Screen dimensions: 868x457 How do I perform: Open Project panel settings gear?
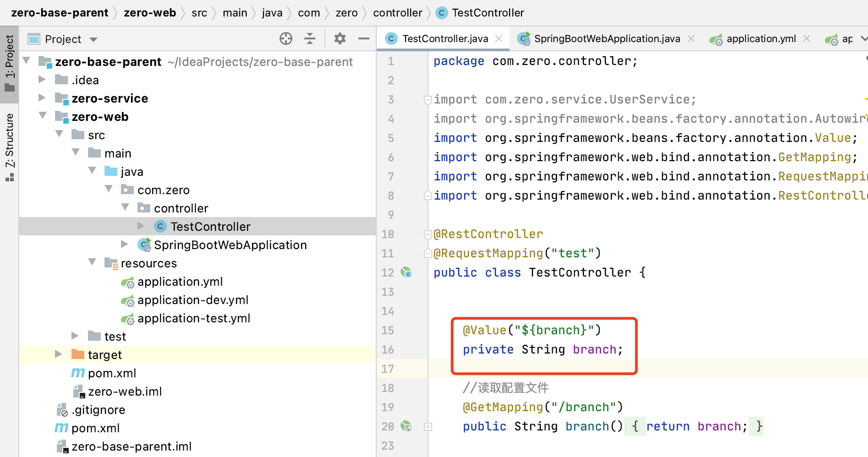click(340, 39)
